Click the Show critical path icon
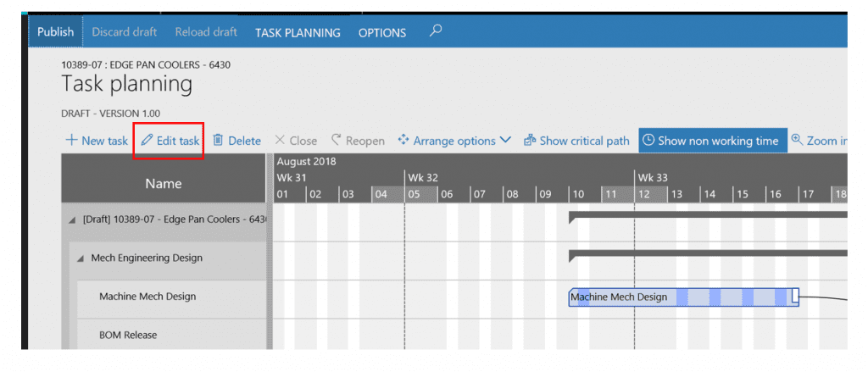Screen dimensions: 868x372 pyautogui.click(x=530, y=141)
